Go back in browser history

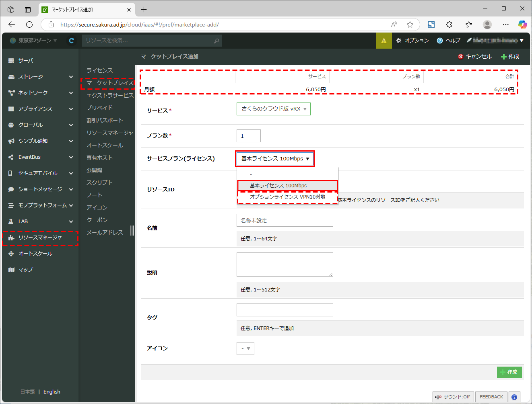tap(12, 25)
